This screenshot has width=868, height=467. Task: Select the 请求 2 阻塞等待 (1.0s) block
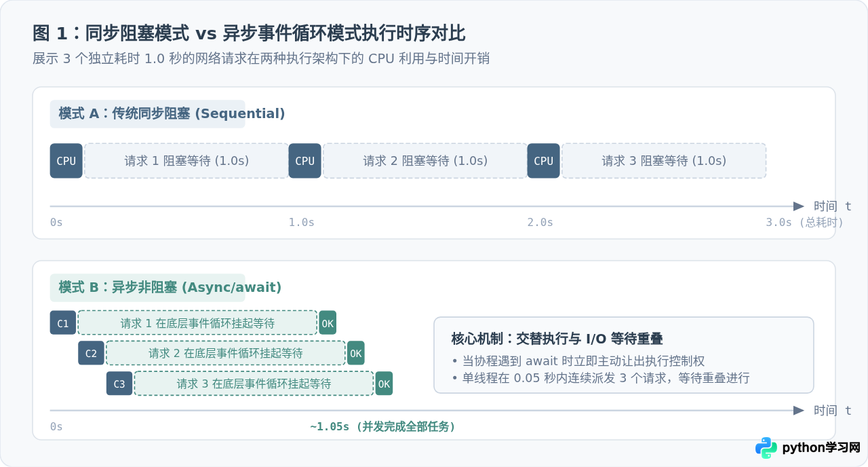[x=425, y=161]
